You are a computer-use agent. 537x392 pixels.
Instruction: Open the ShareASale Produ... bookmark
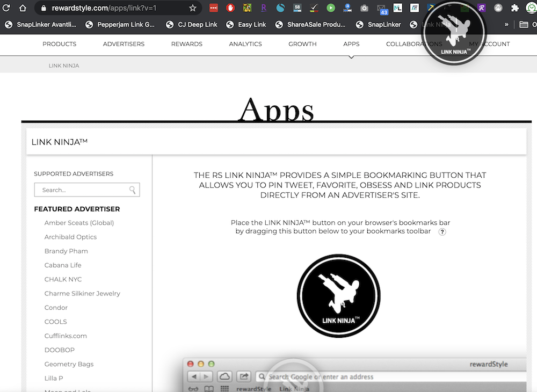pyautogui.click(x=310, y=24)
